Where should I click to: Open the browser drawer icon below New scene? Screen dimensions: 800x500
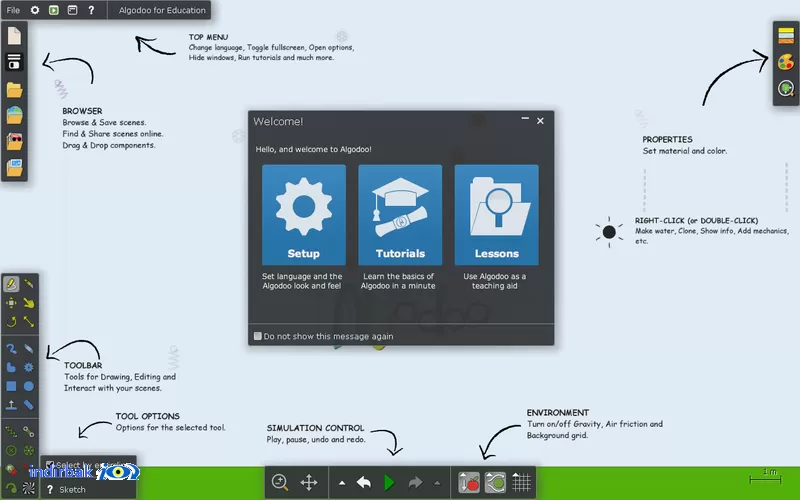14,61
